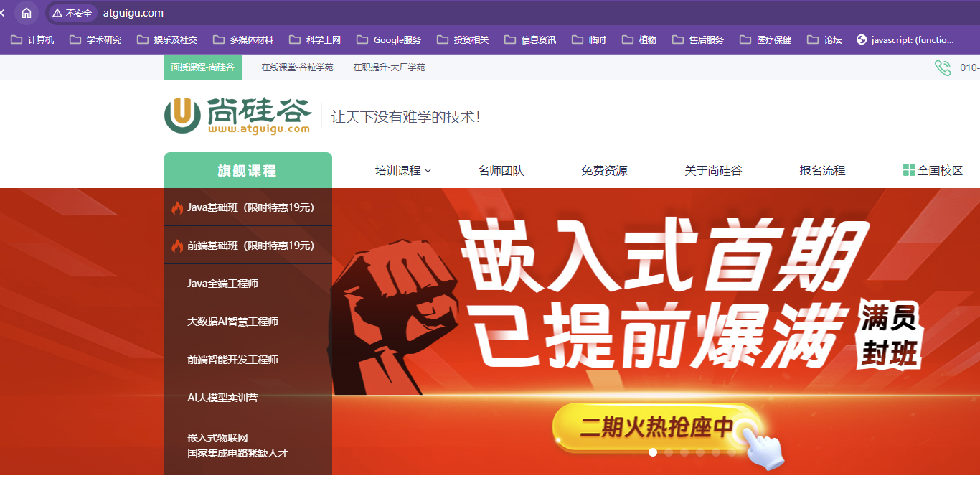Click the green phone icon
Screen dimensions: 980x486
coord(943,67)
